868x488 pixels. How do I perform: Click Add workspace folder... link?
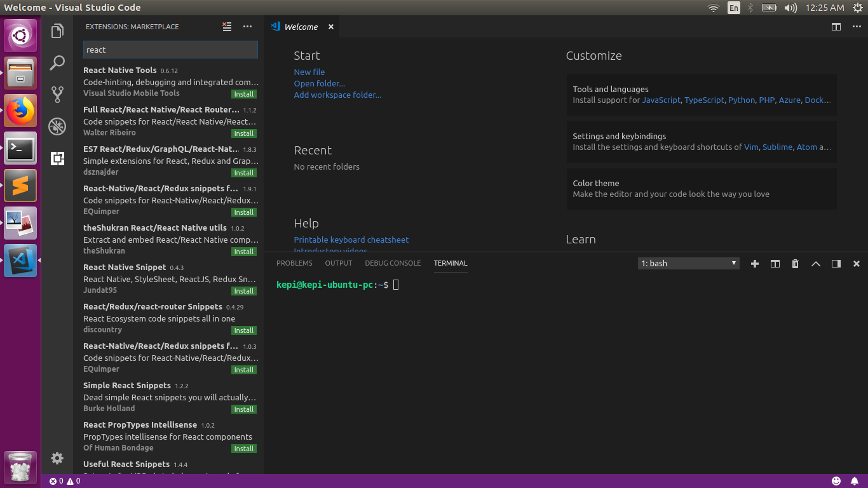click(337, 95)
